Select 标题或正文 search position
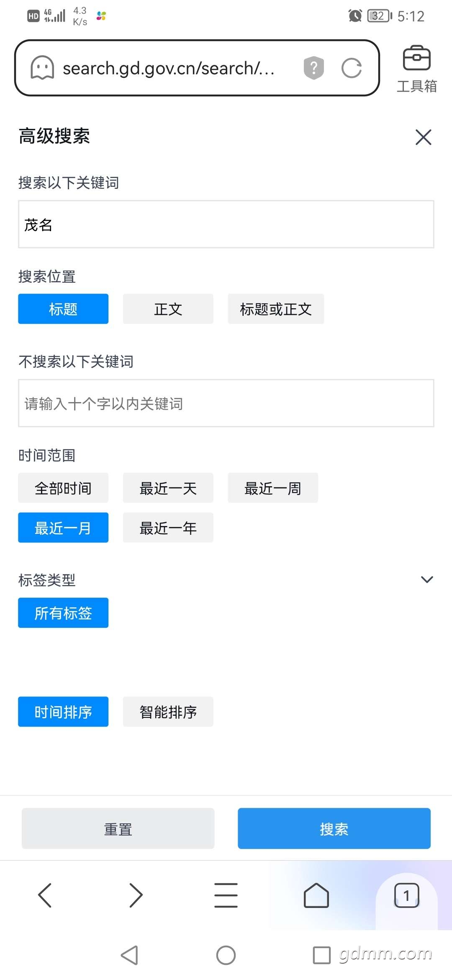This screenshot has width=452, height=980. [276, 309]
